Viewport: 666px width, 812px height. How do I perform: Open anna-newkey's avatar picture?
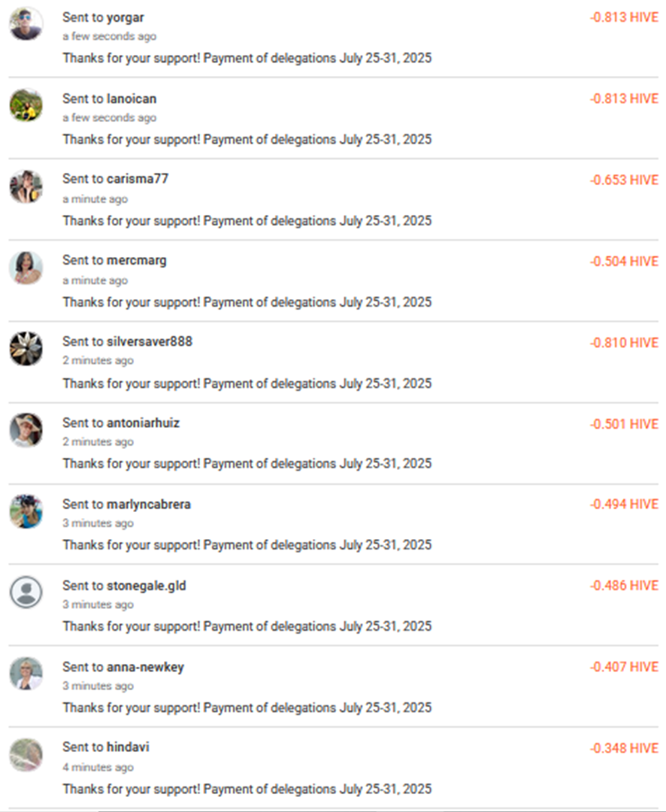tap(26, 674)
